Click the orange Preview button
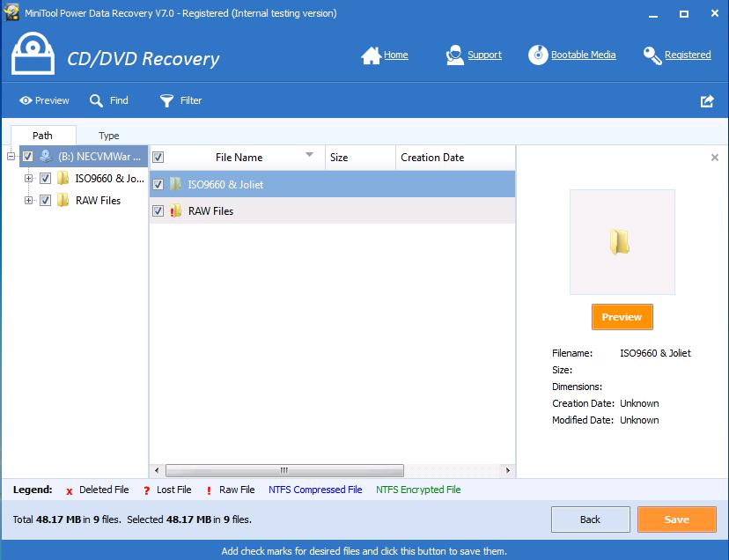729x560 pixels. pyautogui.click(x=622, y=317)
